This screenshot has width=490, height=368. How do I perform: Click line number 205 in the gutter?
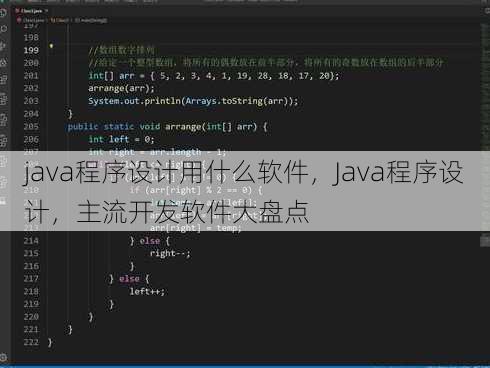click(x=31, y=127)
